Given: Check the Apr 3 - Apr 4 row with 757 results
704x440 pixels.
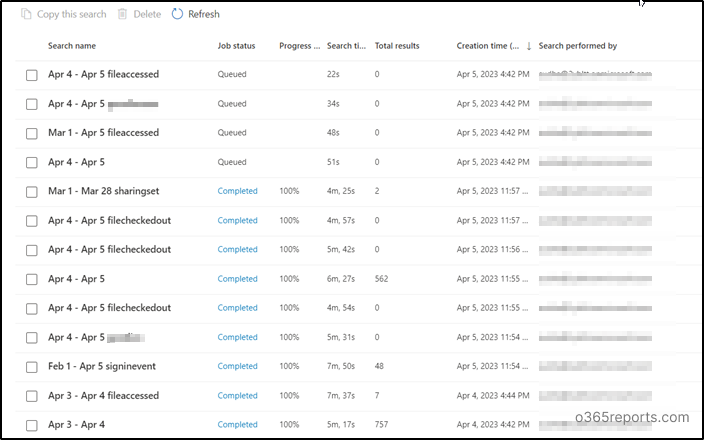Looking at the screenshot, I should [x=31, y=425].
